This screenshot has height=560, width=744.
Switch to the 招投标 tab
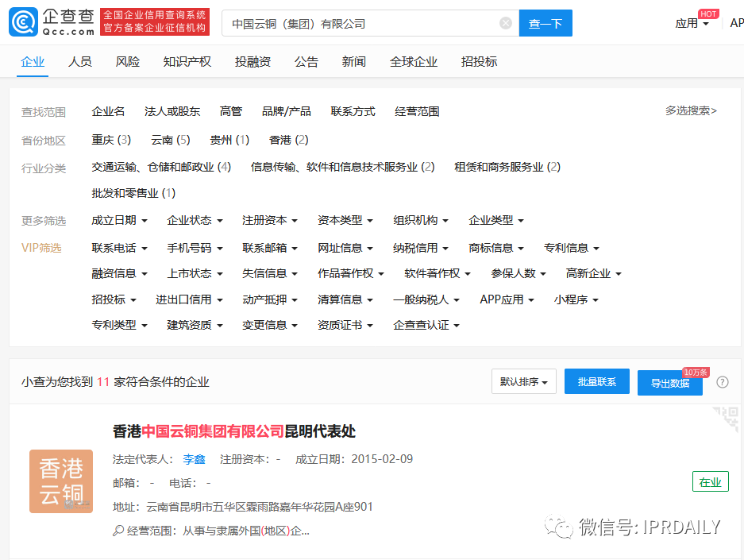tap(480, 62)
